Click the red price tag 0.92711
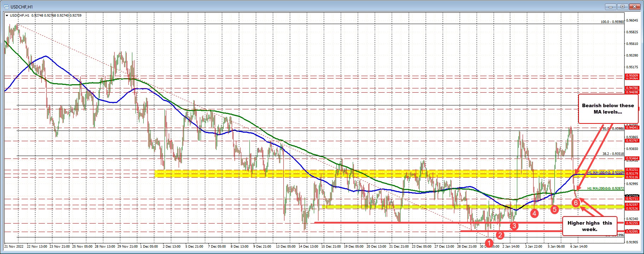The height and width of the screenshot is (254, 644). point(632,199)
